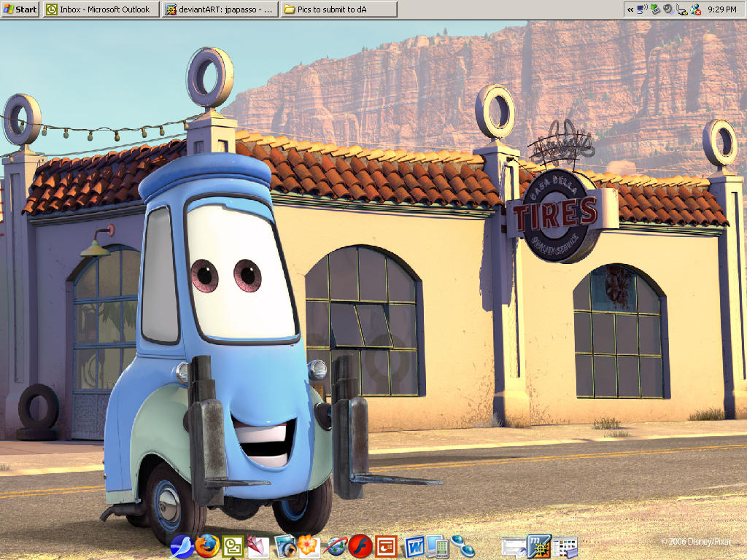Expand hidden system tray icons chevron

point(630,9)
